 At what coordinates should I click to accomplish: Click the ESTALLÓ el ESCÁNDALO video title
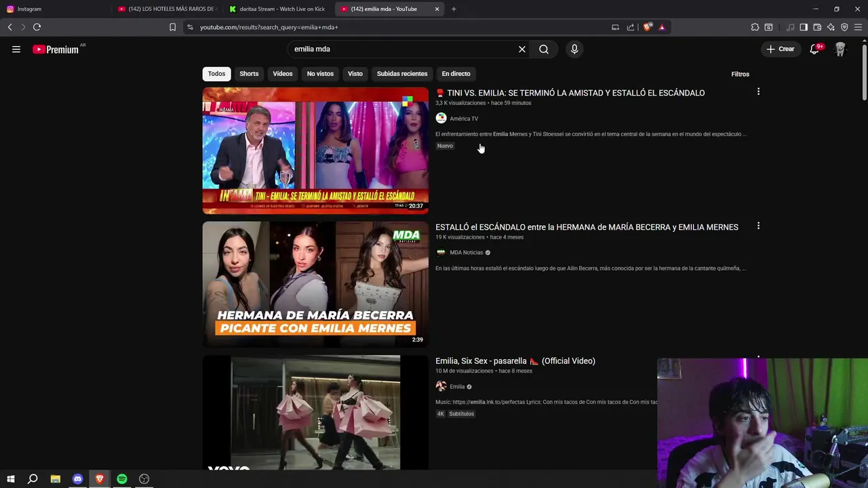pyautogui.click(x=587, y=227)
